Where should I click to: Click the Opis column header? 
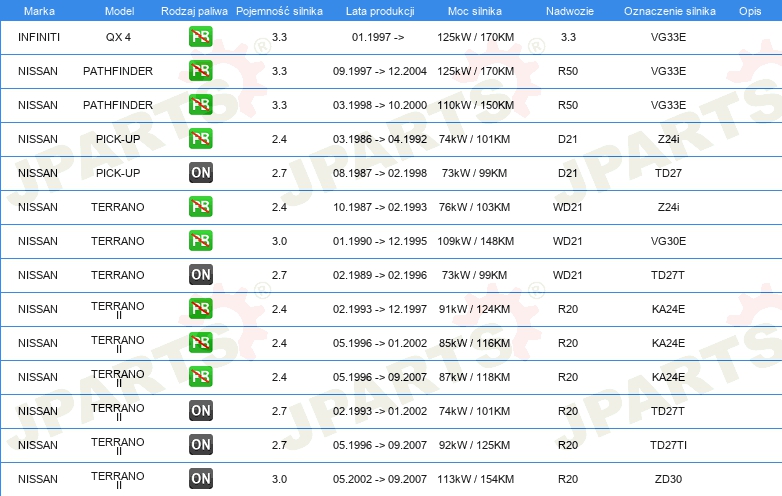pyautogui.click(x=750, y=11)
